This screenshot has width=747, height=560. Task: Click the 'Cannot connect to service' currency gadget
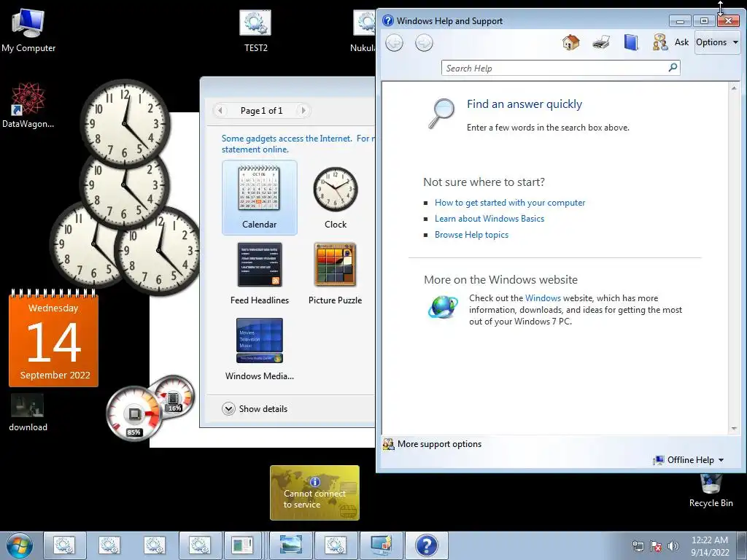314,493
